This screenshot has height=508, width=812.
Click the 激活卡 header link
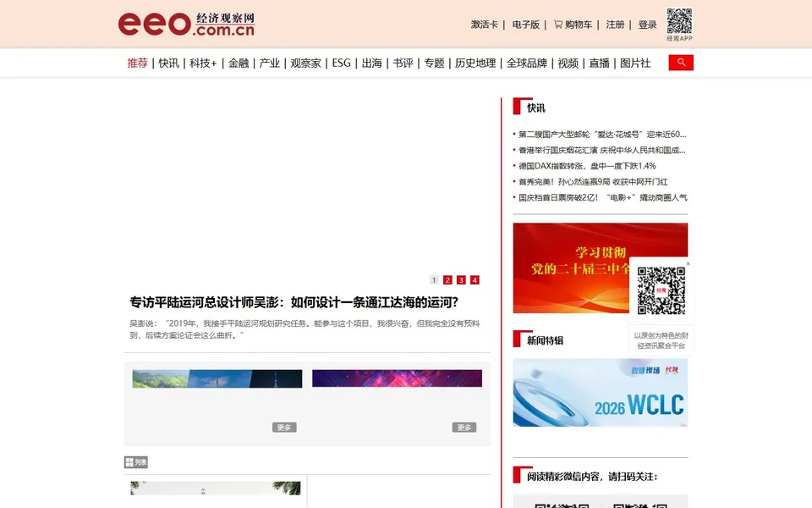[484, 25]
